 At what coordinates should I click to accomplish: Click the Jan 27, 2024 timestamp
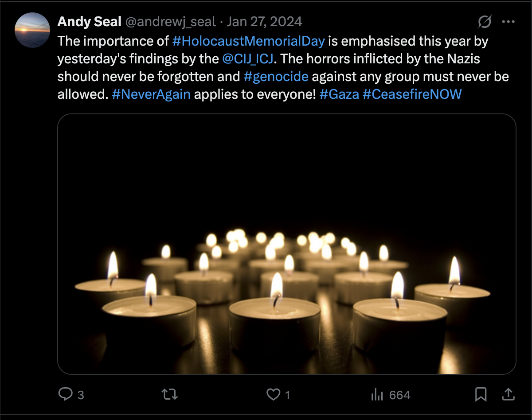(x=264, y=22)
